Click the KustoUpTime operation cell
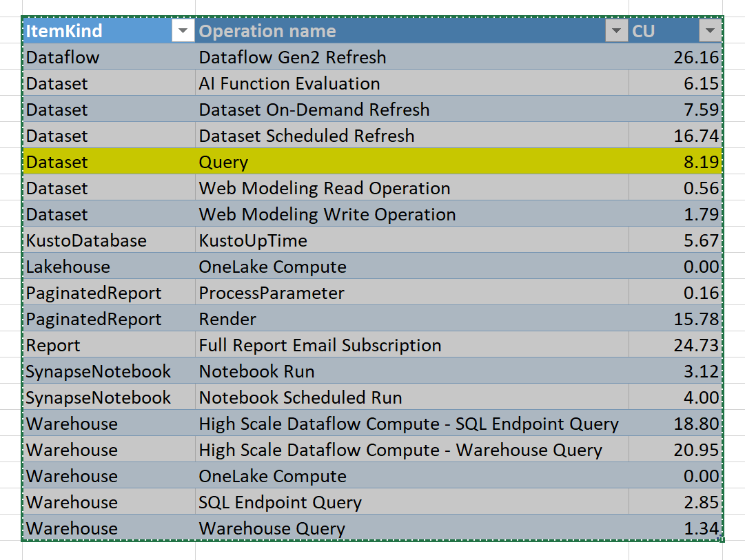 click(x=253, y=240)
